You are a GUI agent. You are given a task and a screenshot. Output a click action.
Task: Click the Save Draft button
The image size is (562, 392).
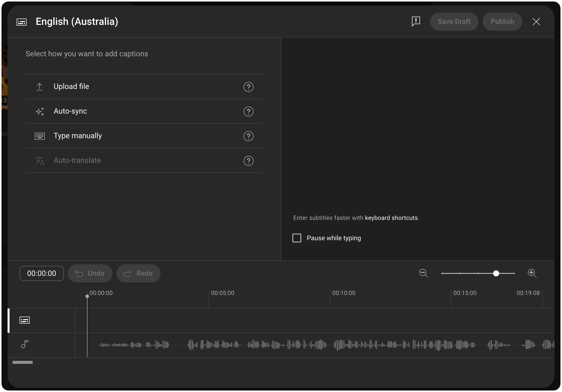[x=454, y=22]
